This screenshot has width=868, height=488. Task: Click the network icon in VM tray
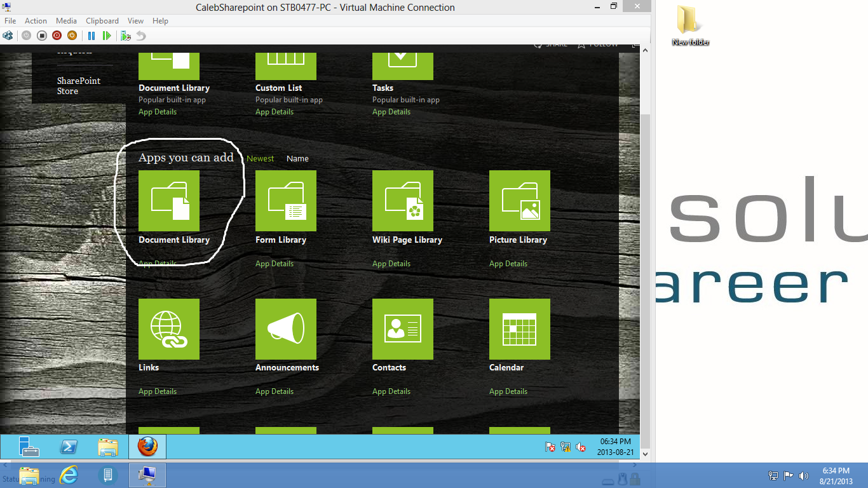click(566, 447)
